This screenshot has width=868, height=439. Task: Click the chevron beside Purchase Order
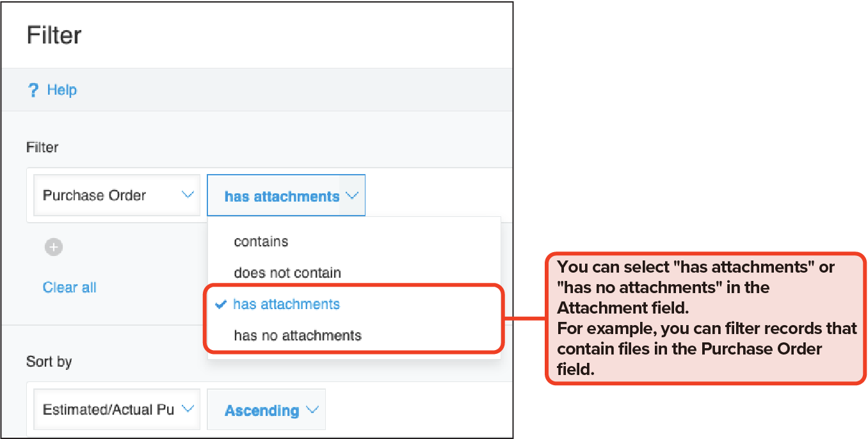(x=188, y=195)
